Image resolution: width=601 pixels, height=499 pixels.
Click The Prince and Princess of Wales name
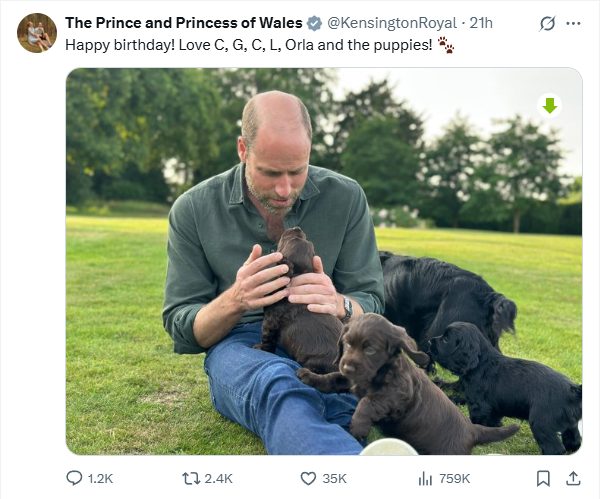pyautogui.click(x=184, y=22)
